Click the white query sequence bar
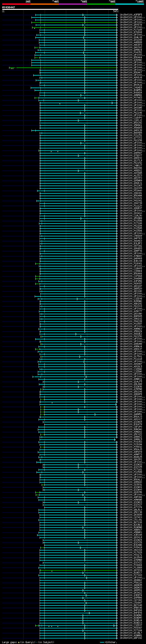Screen dimensions: 146x644 coord(60,9)
